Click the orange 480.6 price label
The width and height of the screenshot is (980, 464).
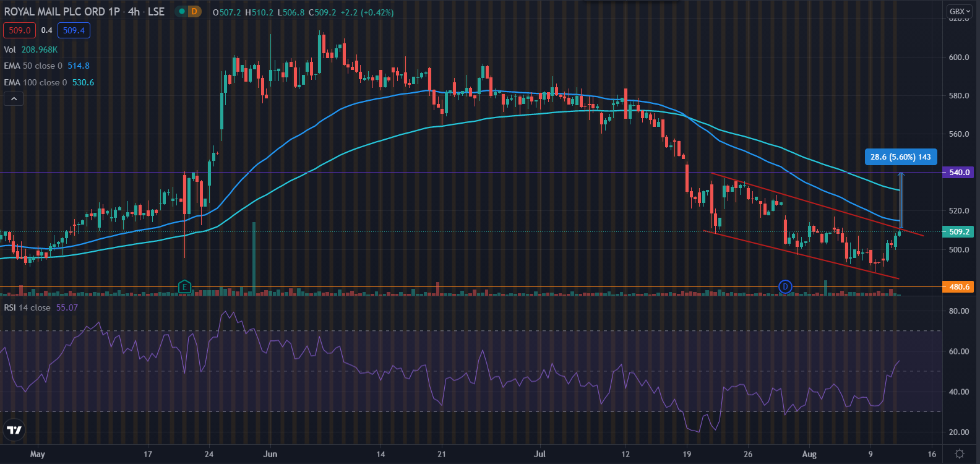(958, 286)
